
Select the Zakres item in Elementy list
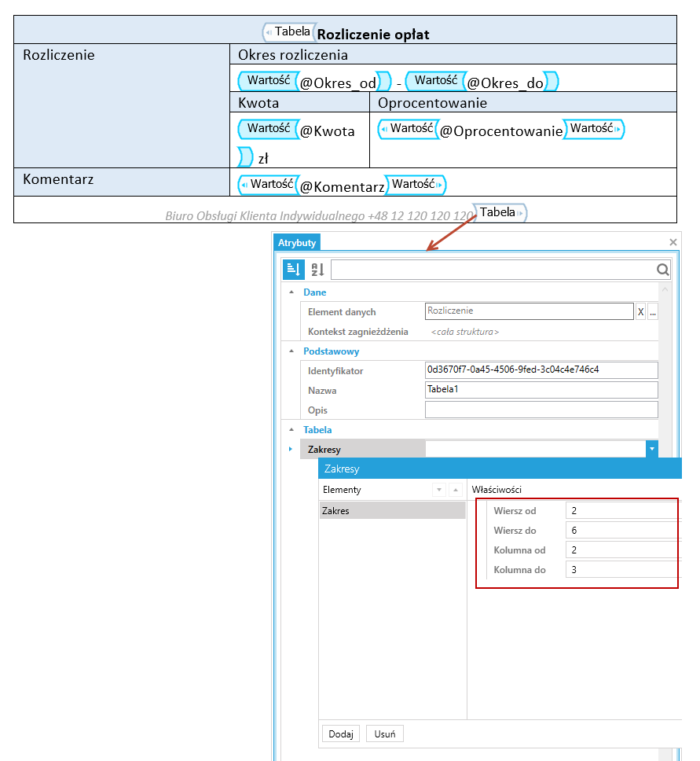click(x=393, y=510)
